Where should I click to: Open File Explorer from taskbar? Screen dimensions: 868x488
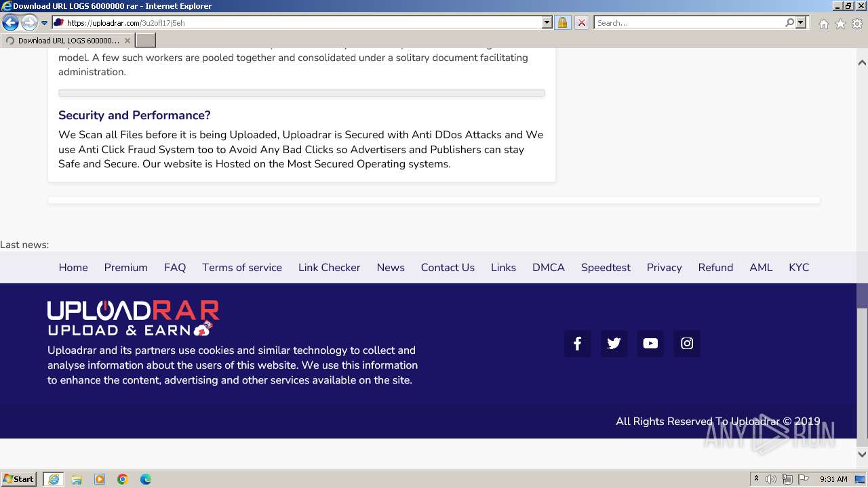click(77, 479)
